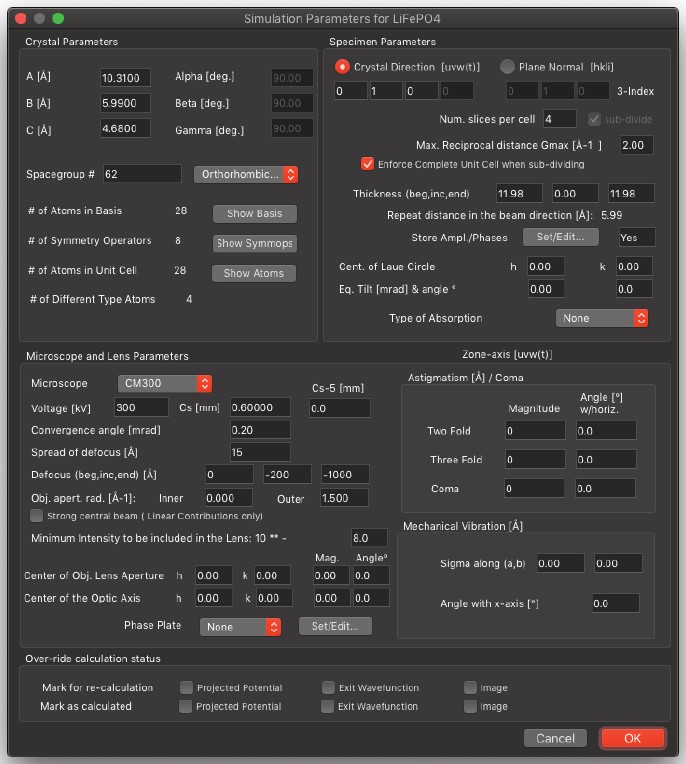686x764 pixels.
Task: Click the Show Symmops button
Action: pyautogui.click(x=256, y=243)
